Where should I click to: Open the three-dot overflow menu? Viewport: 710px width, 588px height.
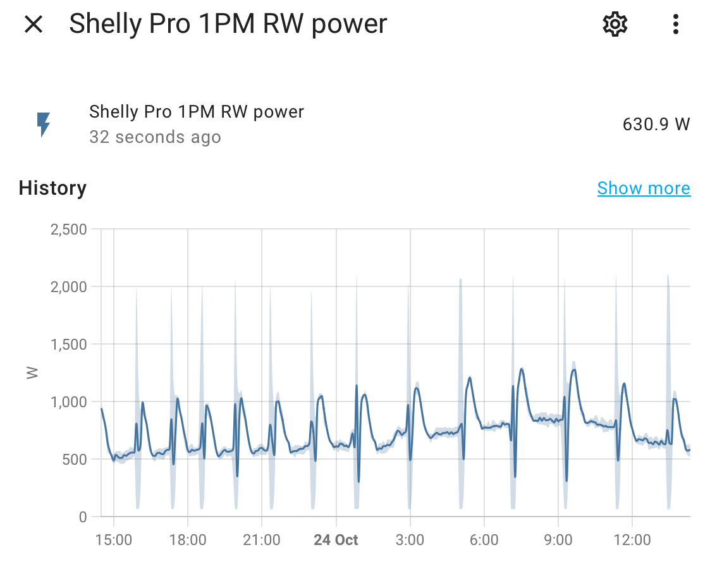click(x=676, y=25)
